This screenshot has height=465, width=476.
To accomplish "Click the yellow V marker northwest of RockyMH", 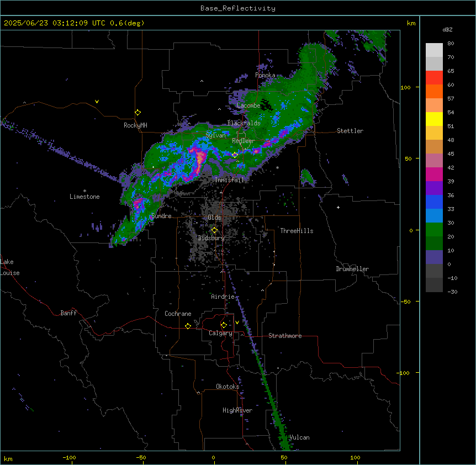I will point(97,102).
